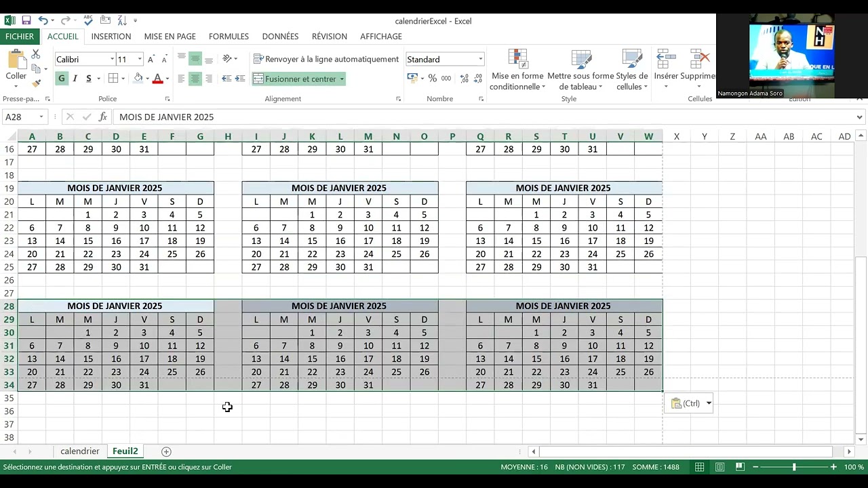Viewport: 868px width, 488px height.
Task: Undo the last action
Action: tap(43, 21)
